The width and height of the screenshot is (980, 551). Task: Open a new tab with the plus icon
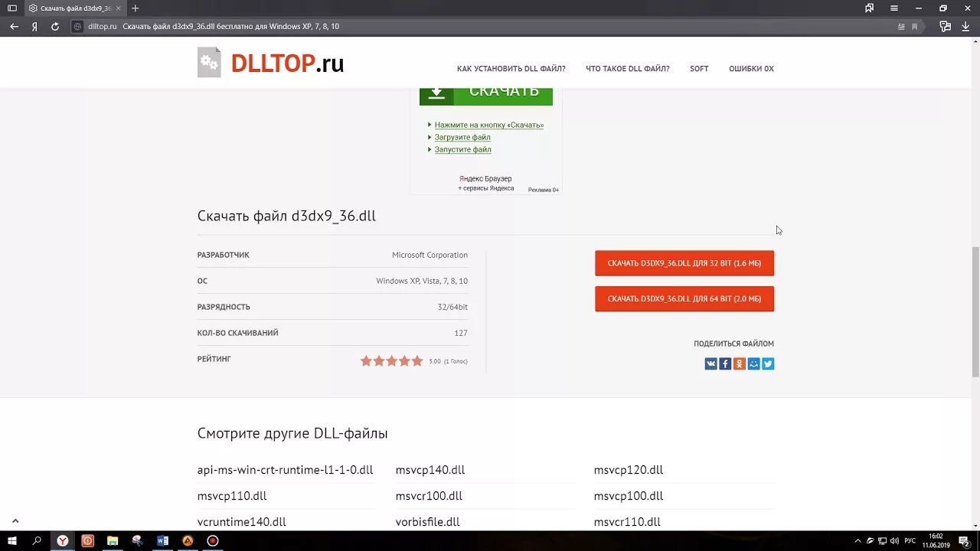(136, 8)
